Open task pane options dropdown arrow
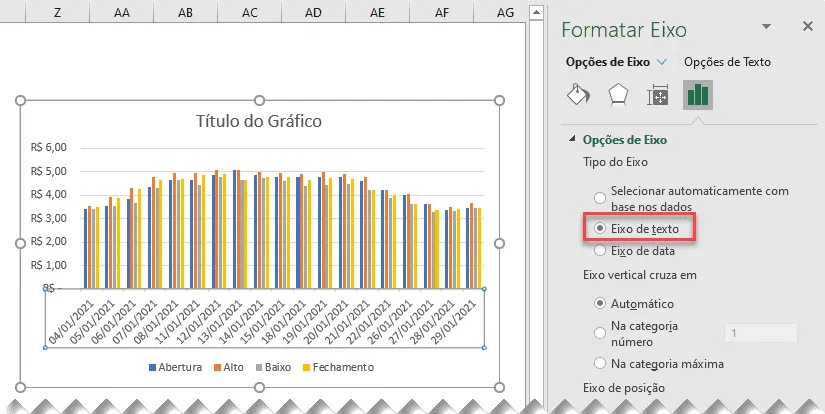825x414 pixels. [x=767, y=26]
